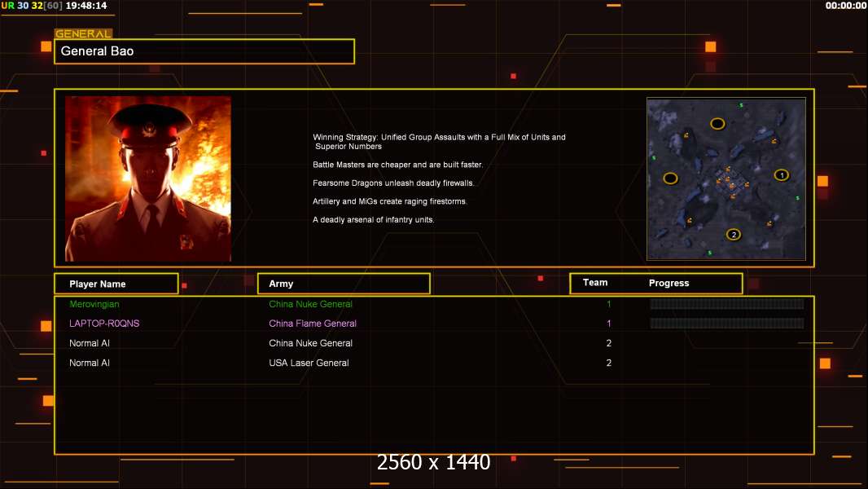Click the Fearsome Dragons firewalls line
This screenshot has height=489, width=868.
393,183
